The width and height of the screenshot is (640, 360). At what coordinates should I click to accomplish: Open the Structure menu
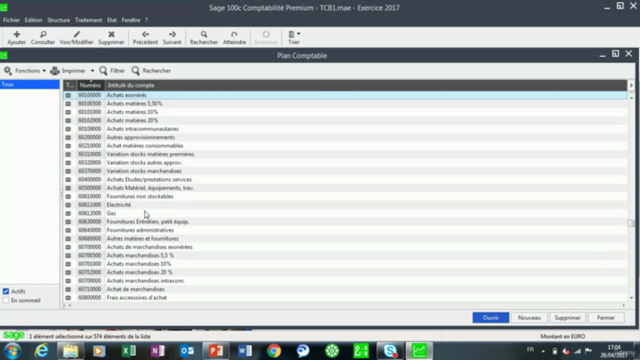58,20
